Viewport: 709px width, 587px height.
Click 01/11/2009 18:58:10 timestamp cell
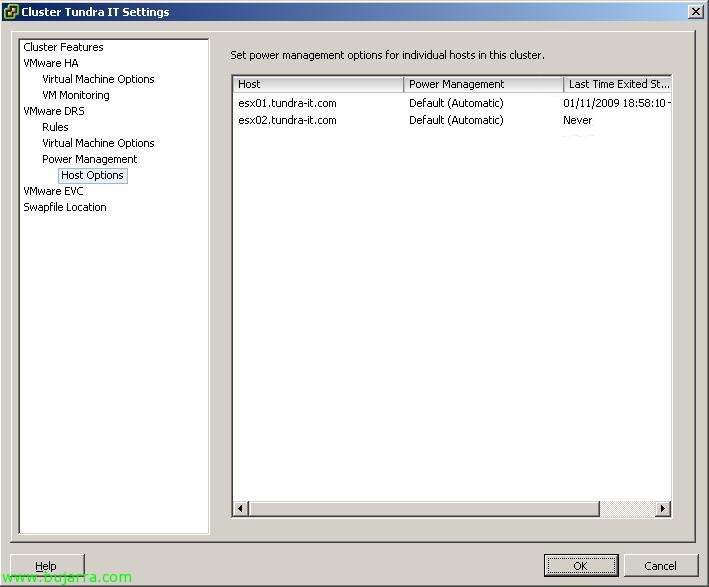coord(617,103)
